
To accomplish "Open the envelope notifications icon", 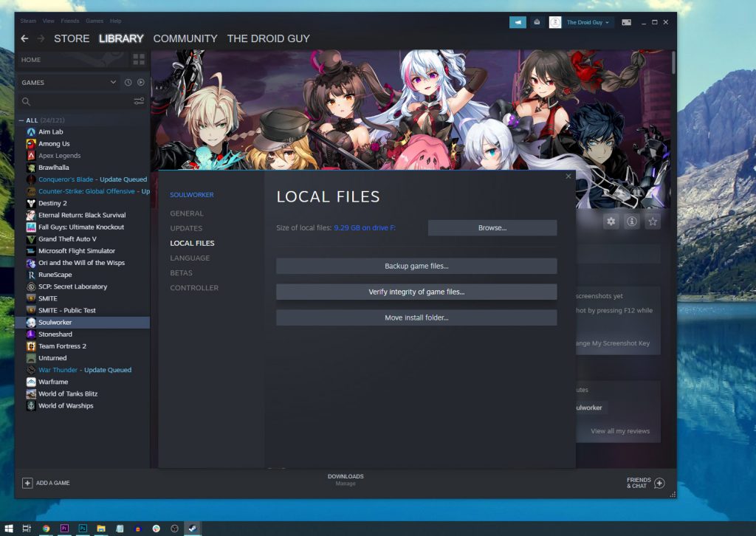I will point(537,22).
